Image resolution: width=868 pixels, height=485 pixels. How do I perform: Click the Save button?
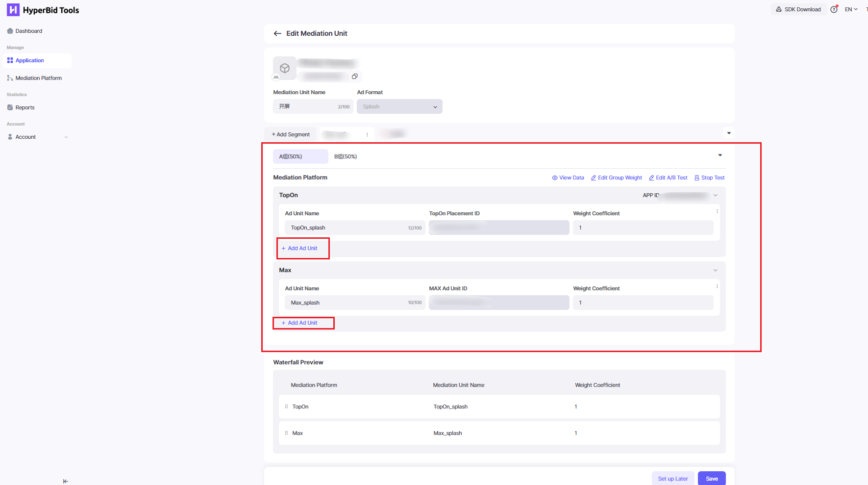tap(712, 478)
